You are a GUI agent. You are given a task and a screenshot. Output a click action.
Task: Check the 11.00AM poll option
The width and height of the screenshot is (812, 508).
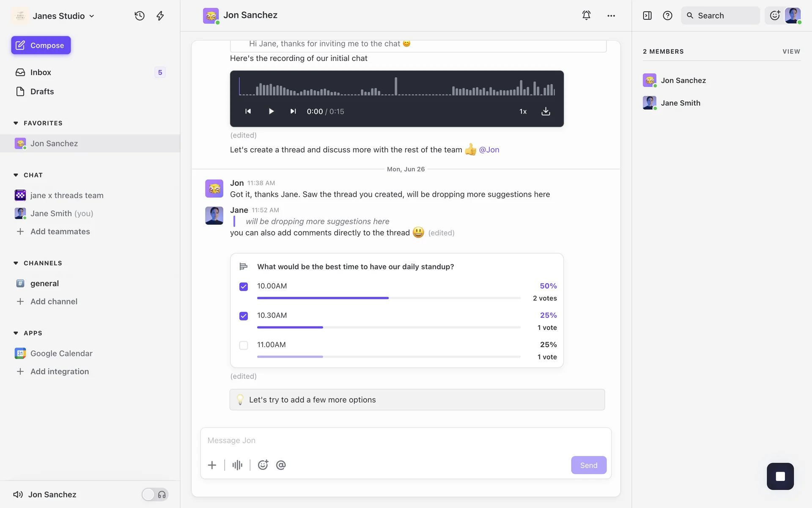point(244,345)
